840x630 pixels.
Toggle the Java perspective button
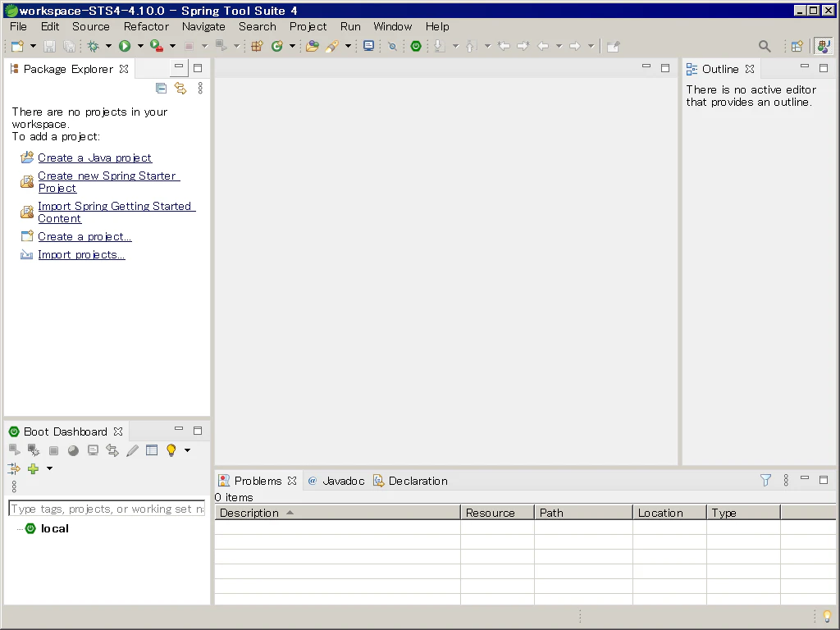[x=824, y=47]
